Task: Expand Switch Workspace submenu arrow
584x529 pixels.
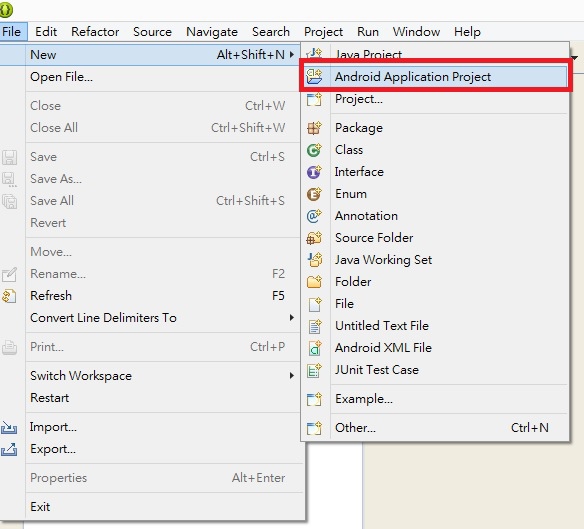Action: [292, 376]
